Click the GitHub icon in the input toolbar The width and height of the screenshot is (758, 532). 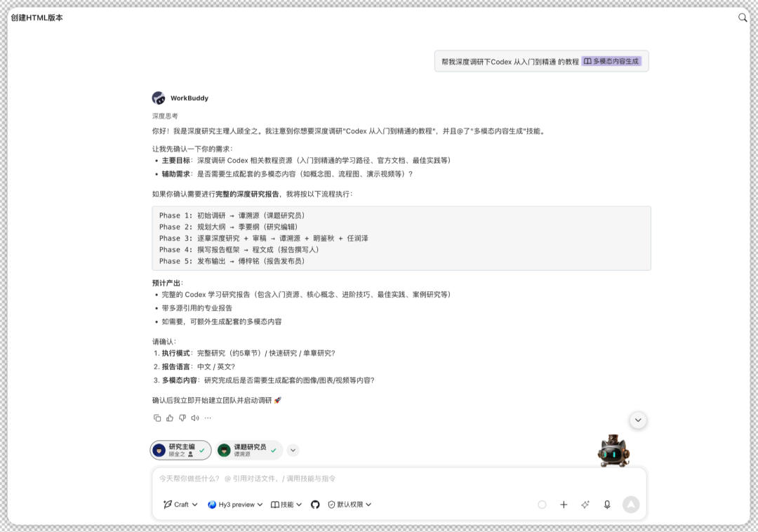click(x=315, y=505)
